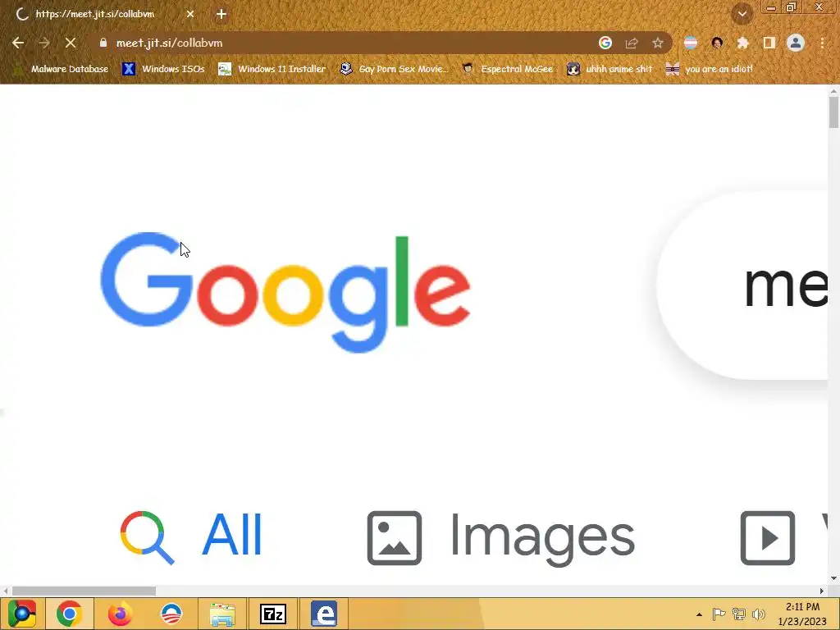This screenshot has height=630, width=840.
Task: Open Windows ISOs bookmark
Action: pos(164,69)
